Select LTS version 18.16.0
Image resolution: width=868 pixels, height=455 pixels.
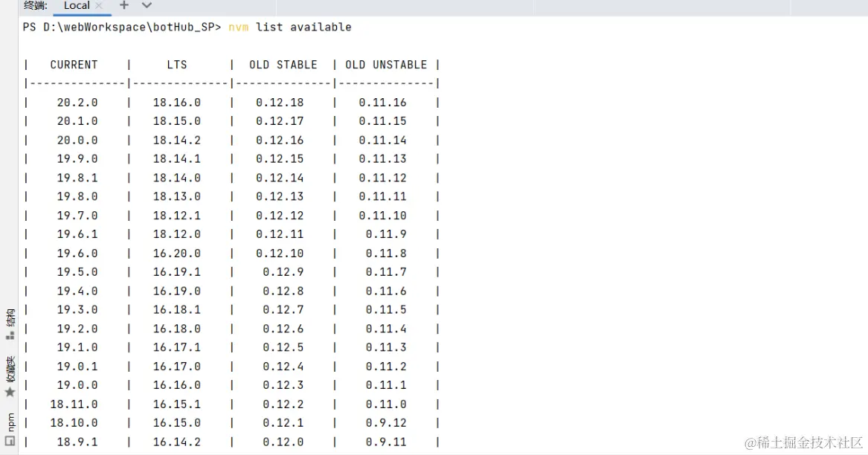coord(176,103)
